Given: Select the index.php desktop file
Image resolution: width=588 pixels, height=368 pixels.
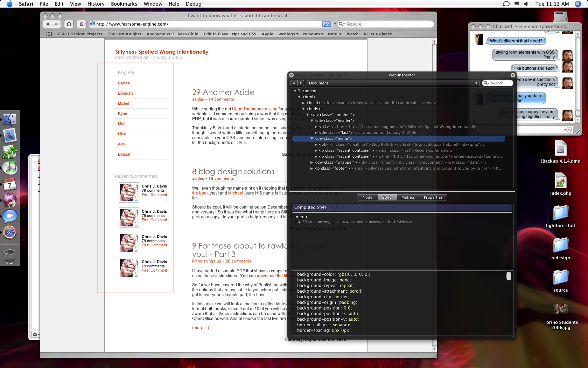Looking at the screenshot, I should [x=561, y=184].
